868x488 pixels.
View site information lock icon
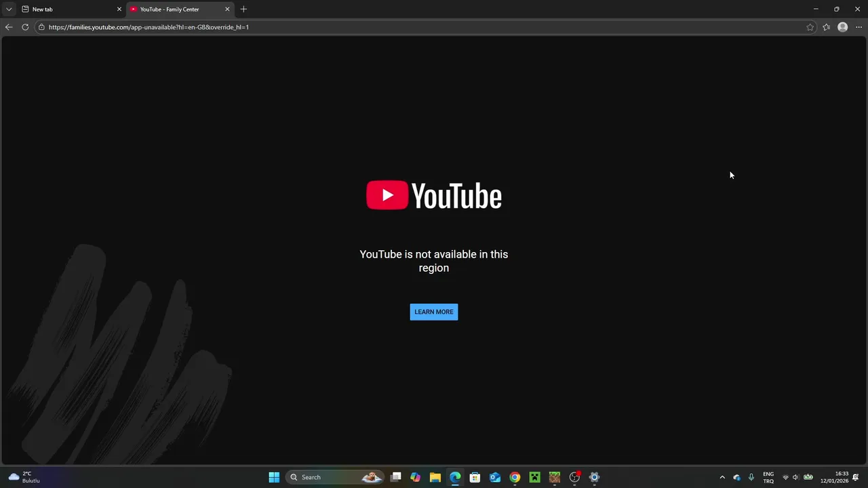click(41, 27)
